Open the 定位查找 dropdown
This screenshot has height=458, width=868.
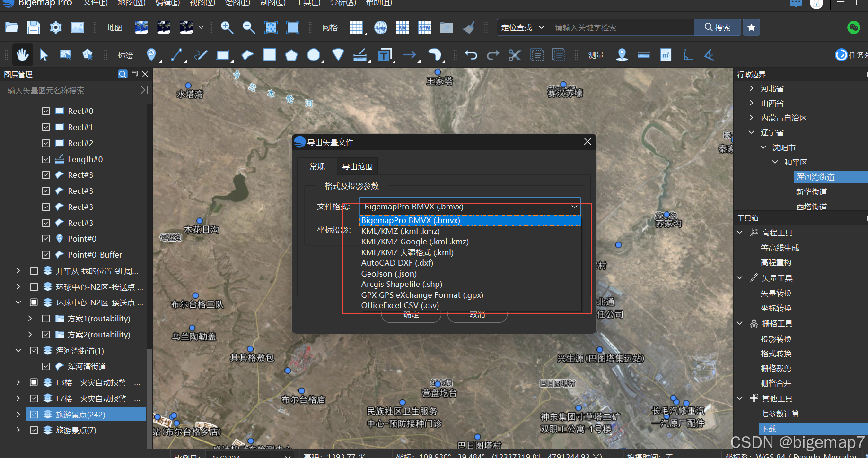click(522, 27)
